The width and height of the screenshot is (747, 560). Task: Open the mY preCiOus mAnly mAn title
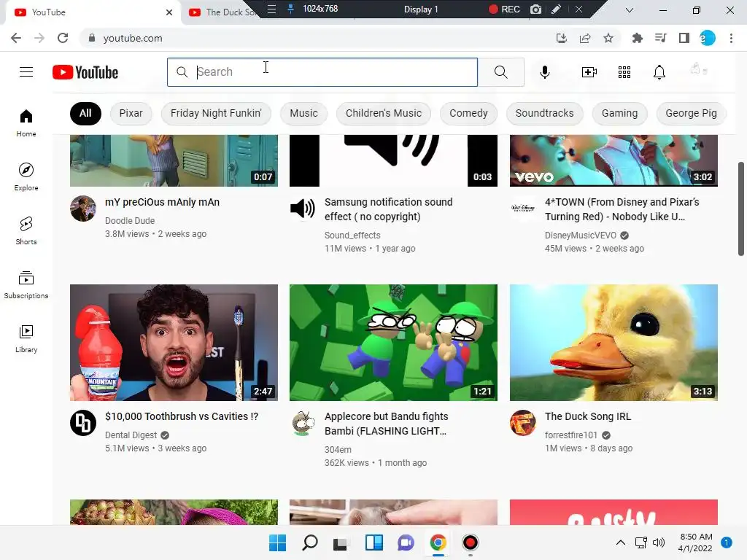163,202
